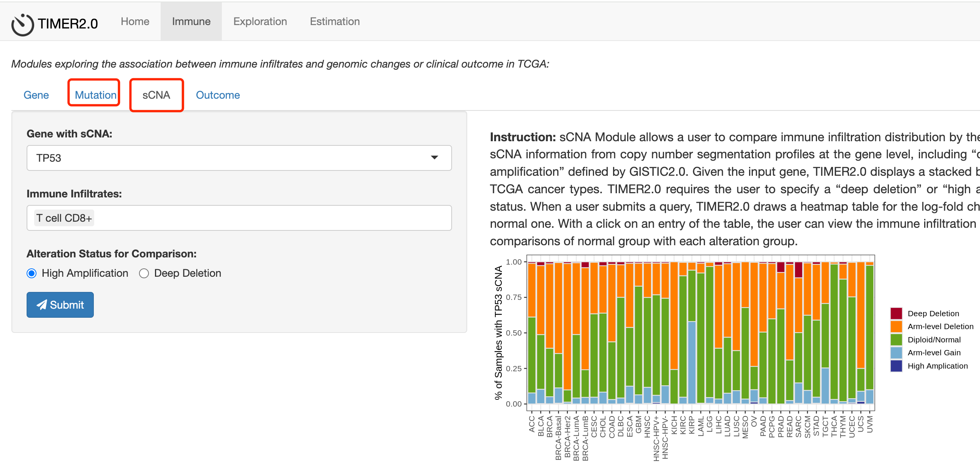Select the High Amplification radio button
The image size is (980, 473).
tap(32, 273)
